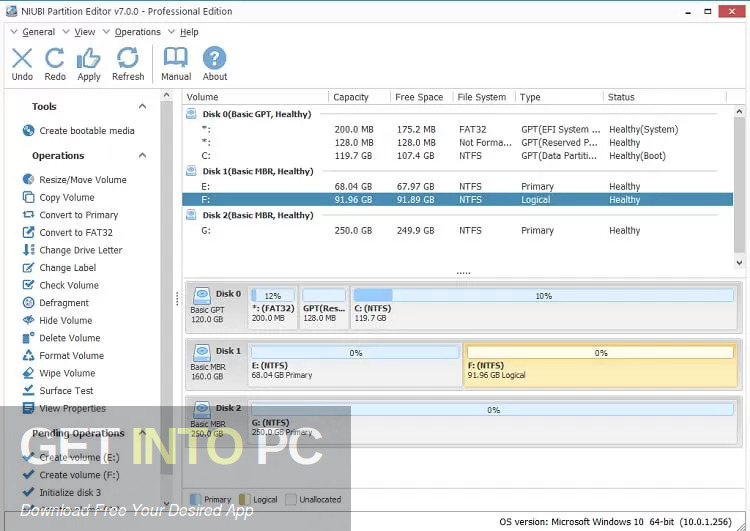The image size is (750, 531).
Task: Open the General menu
Action: 38,32
